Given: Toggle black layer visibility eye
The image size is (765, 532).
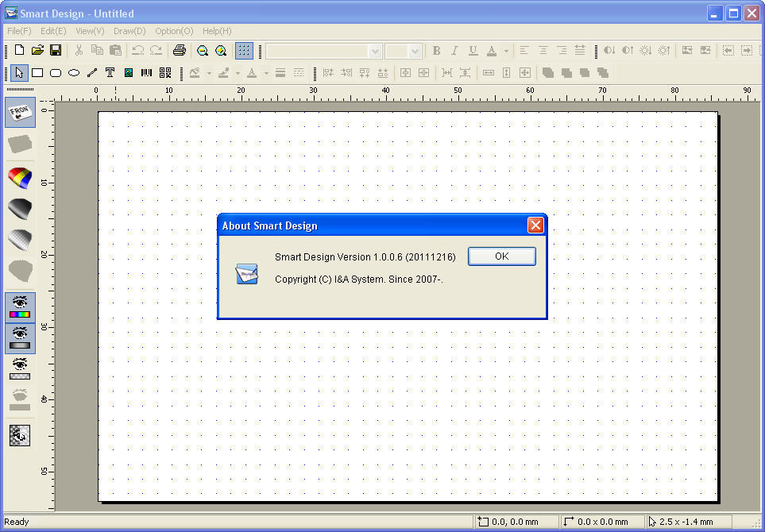Looking at the screenshot, I should pos(20,338).
